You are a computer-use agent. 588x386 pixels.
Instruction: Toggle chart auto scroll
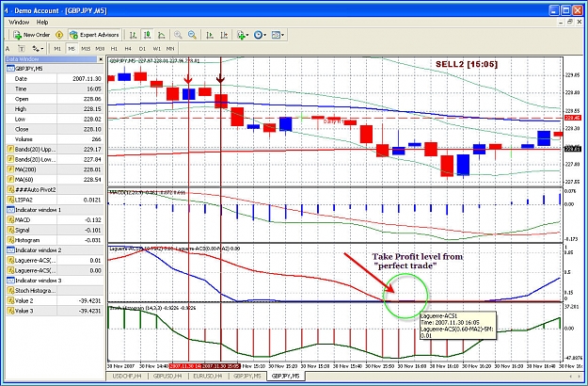[210, 35]
